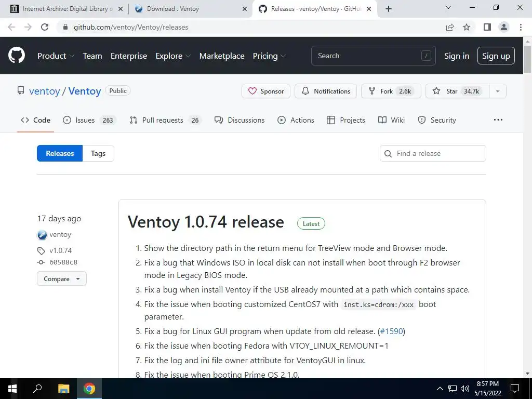This screenshot has width=532, height=399.
Task: Click Sign in
Action: click(457, 56)
